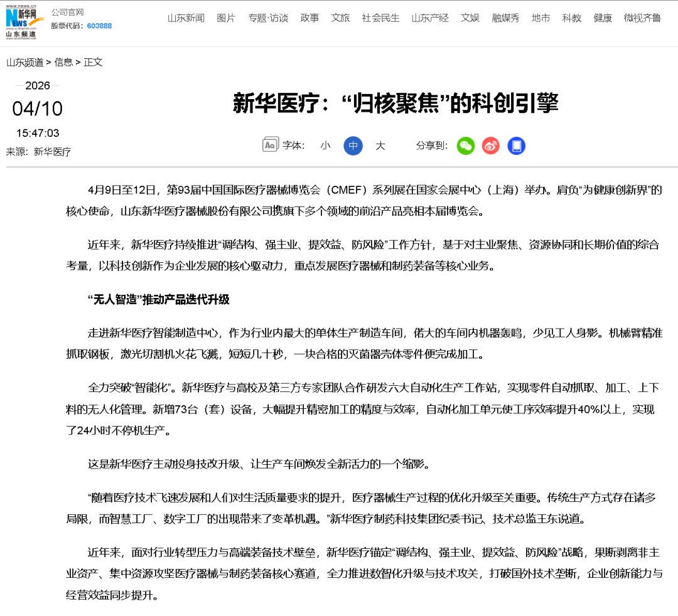Click the 正文 breadcrumb text
The height and width of the screenshot is (616, 678).
(93, 62)
